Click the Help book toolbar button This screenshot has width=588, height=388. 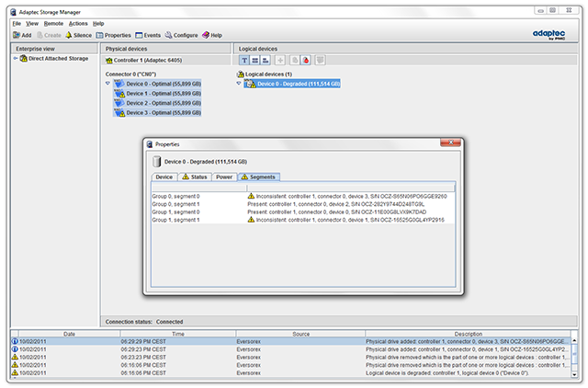pyautogui.click(x=212, y=35)
